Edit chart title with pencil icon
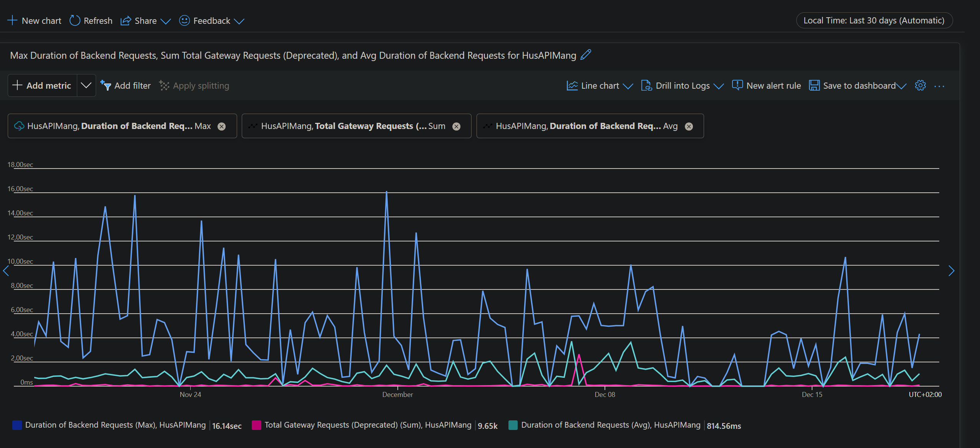Image resolution: width=980 pixels, height=448 pixels. [x=586, y=55]
